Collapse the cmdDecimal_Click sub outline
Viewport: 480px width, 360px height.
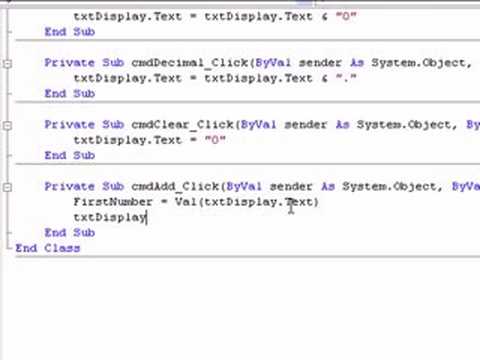[x=7, y=63]
